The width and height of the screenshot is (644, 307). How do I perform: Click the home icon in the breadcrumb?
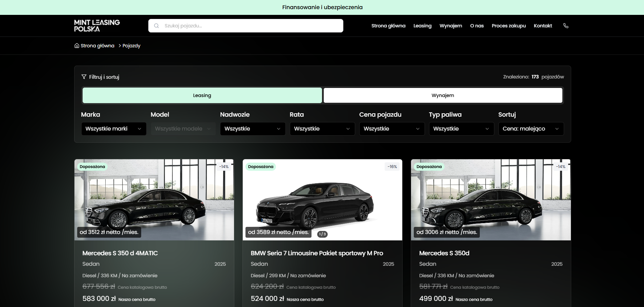(x=77, y=46)
